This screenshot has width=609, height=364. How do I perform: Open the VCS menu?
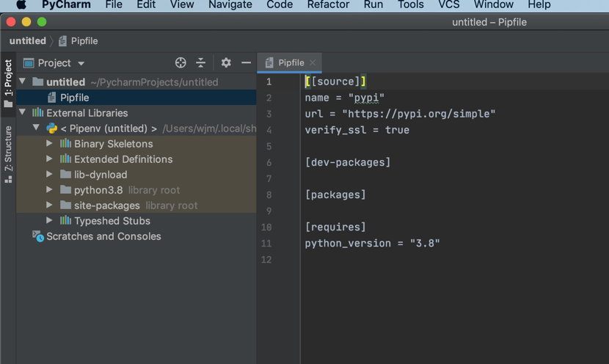[x=448, y=5]
